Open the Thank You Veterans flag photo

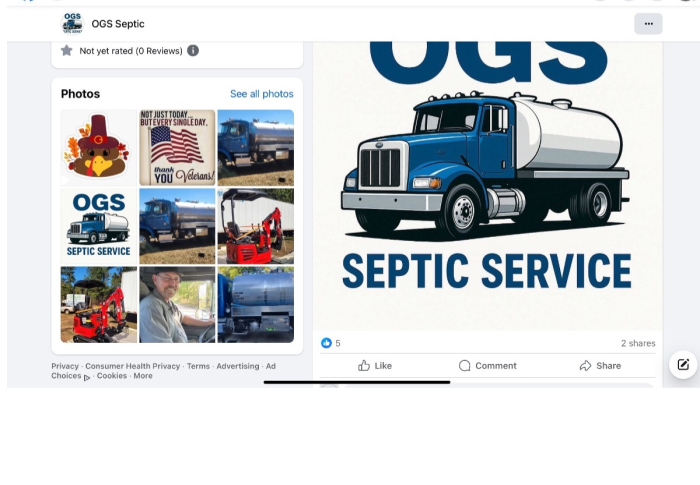coord(177,147)
